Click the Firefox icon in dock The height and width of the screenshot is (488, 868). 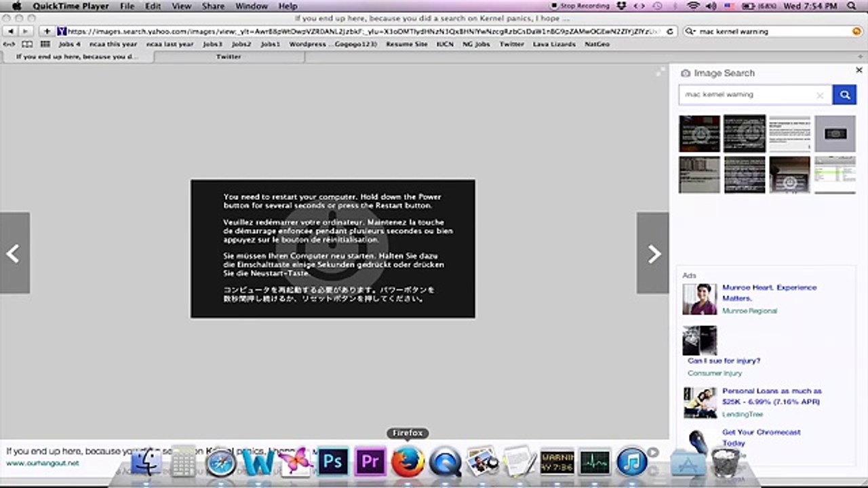(408, 462)
